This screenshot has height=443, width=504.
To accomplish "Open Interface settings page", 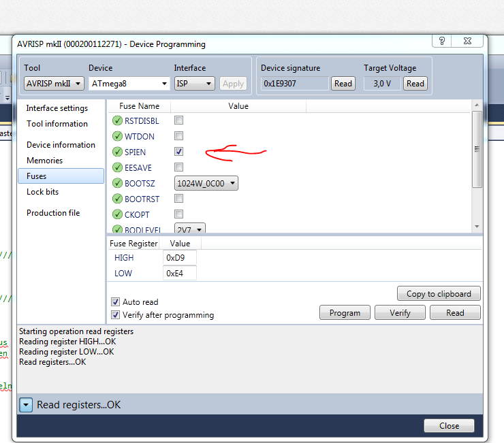I will 57,108.
